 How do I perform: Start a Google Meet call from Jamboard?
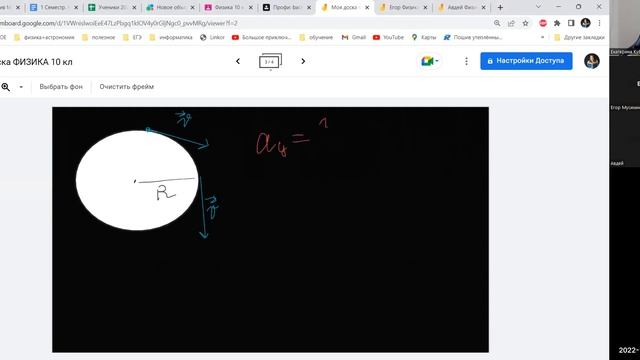[430, 61]
